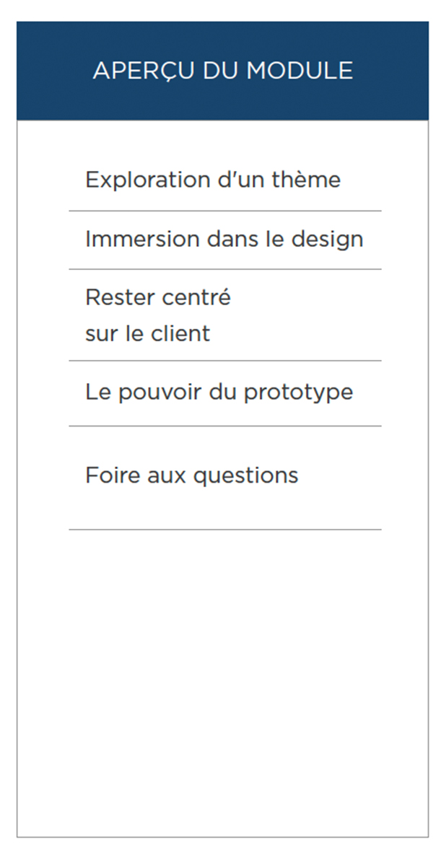Click the word "design" in second item
The height and width of the screenshot is (868, 441).
click(x=327, y=239)
